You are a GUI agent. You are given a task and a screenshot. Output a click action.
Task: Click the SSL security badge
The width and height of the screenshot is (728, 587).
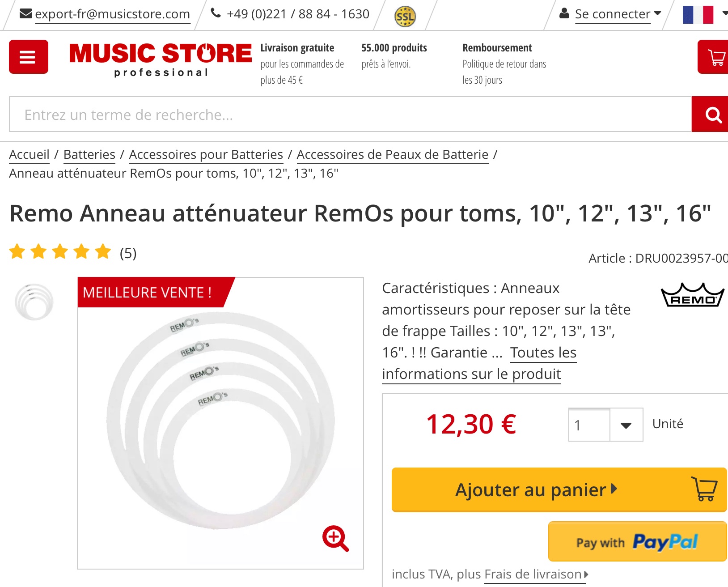(x=405, y=17)
